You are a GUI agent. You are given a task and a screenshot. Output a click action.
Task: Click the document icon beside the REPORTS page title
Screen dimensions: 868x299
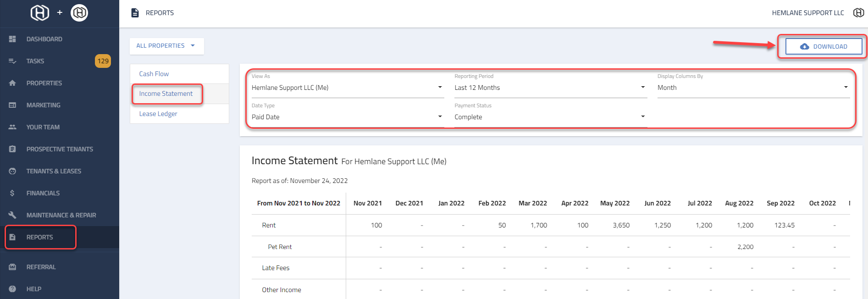tap(135, 13)
